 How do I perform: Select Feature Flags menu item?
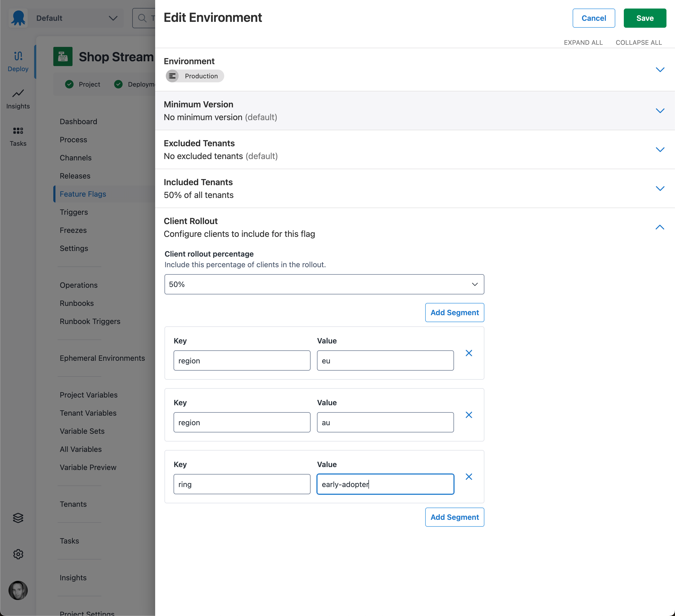(83, 194)
